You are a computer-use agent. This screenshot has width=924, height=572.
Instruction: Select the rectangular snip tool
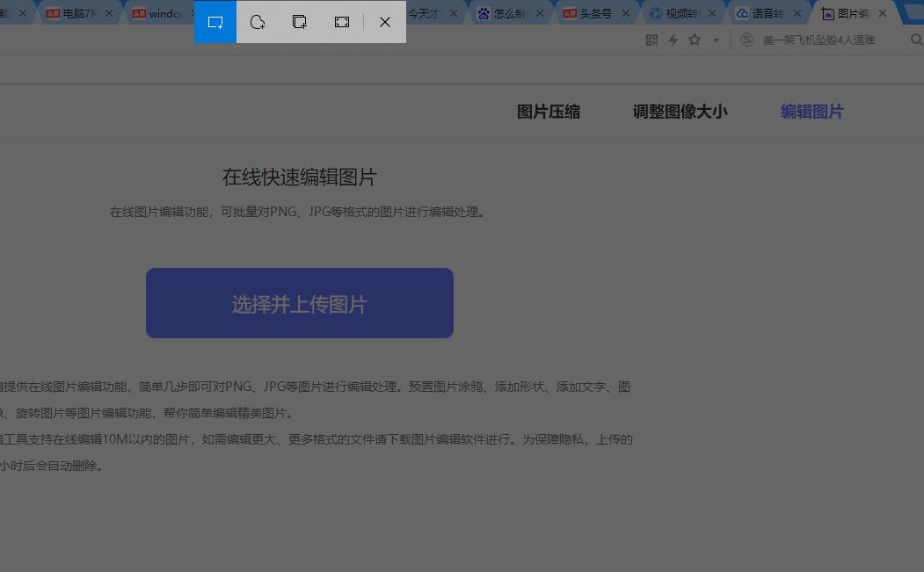tap(215, 22)
